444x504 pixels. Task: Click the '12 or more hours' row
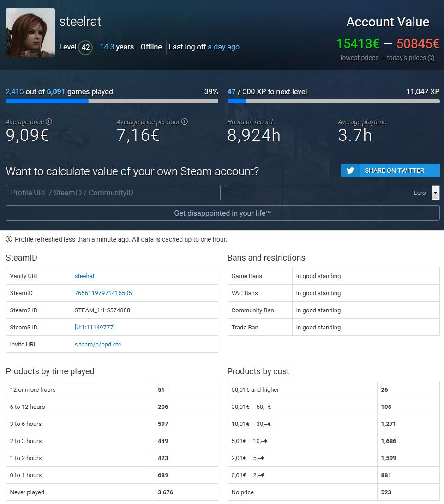point(112,389)
